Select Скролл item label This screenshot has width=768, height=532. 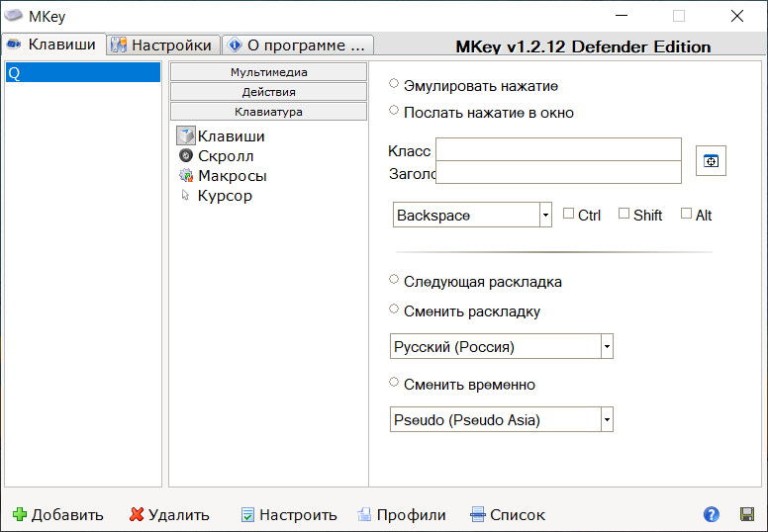tap(226, 156)
